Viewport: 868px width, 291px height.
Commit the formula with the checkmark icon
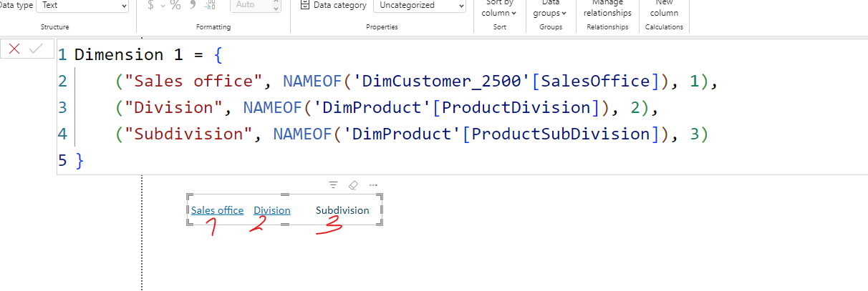click(x=36, y=49)
